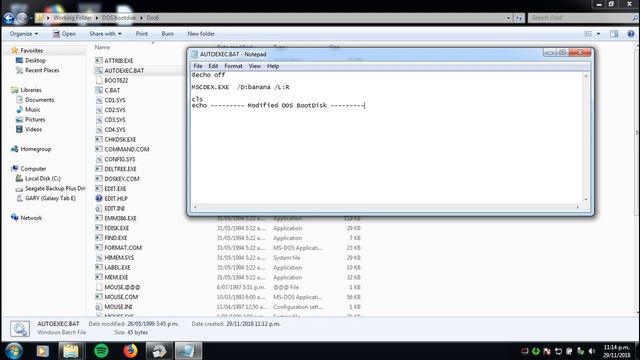Viewport: 640px width, 360px height.
Task: Select Homegroup in the navigation pane
Action: (36, 149)
